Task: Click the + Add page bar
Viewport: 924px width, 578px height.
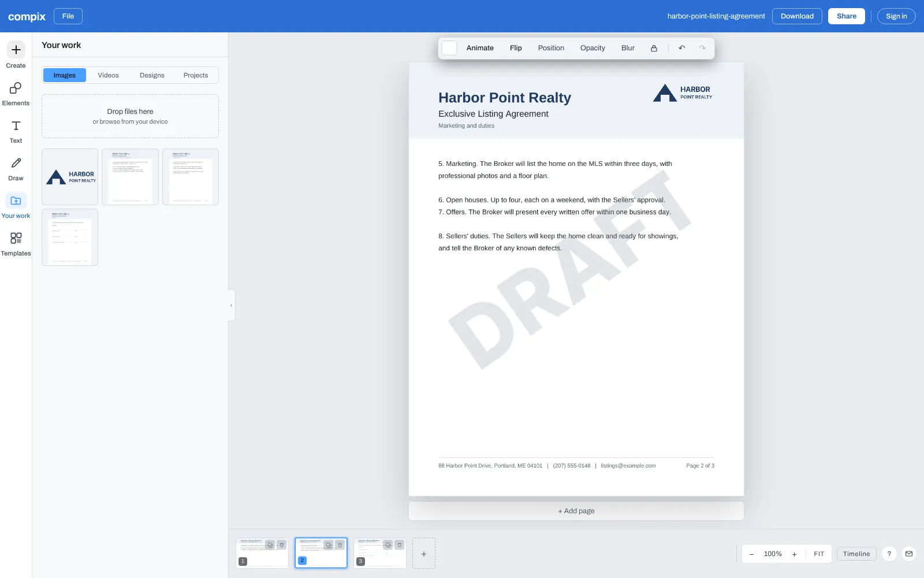Action: click(x=576, y=511)
